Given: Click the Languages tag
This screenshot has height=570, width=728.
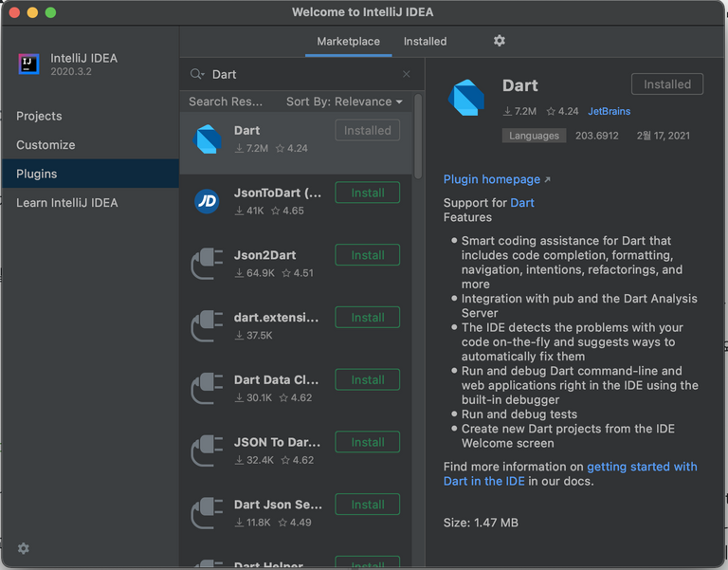Looking at the screenshot, I should (534, 136).
